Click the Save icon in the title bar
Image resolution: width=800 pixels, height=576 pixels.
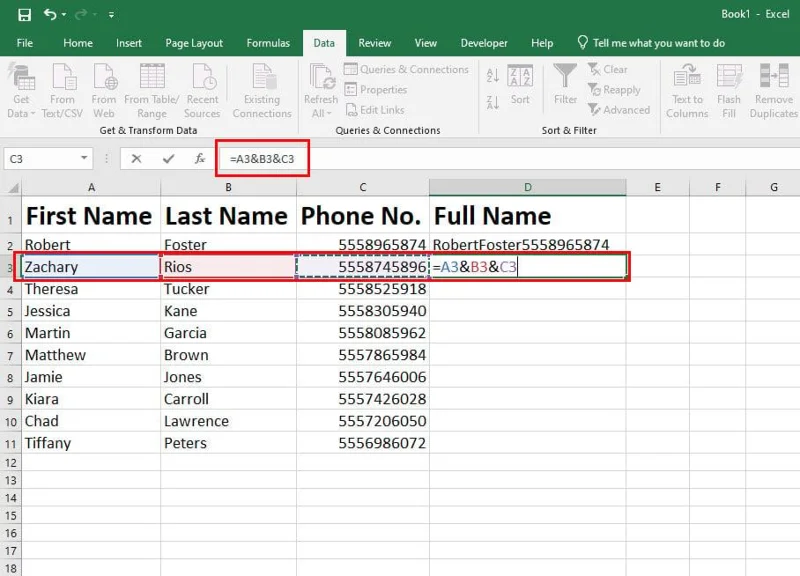click(x=24, y=15)
